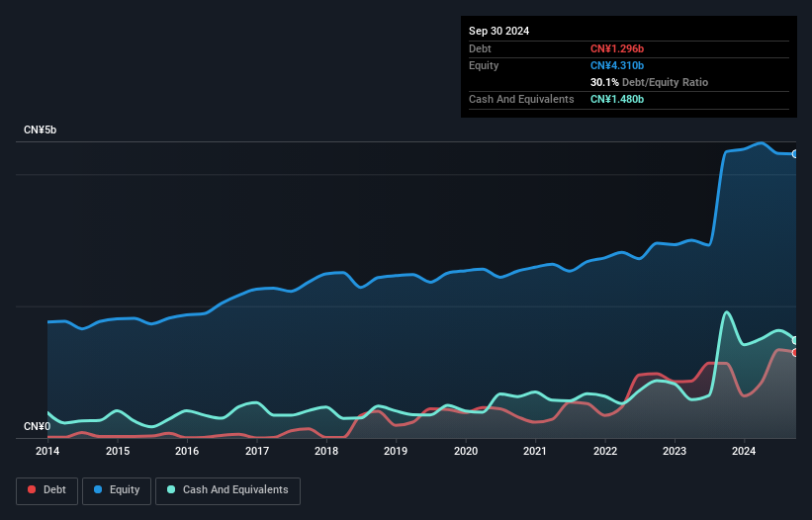The image size is (812, 520).
Task: Click the CN¥1.480b cash value
Action: (617, 99)
